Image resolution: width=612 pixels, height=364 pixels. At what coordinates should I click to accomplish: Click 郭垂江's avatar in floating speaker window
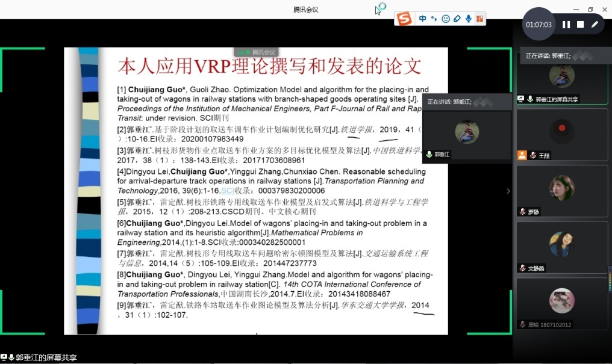(467, 132)
